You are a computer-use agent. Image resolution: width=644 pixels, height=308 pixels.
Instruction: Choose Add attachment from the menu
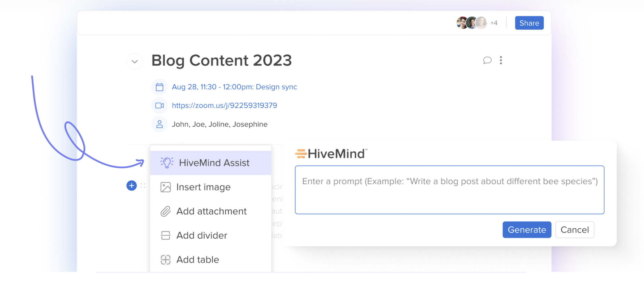coord(211,211)
